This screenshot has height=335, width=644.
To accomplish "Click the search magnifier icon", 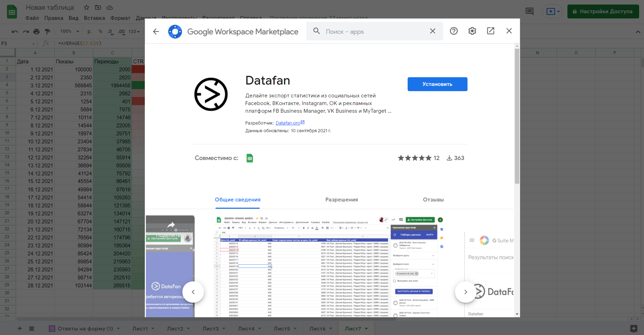I will (x=316, y=31).
